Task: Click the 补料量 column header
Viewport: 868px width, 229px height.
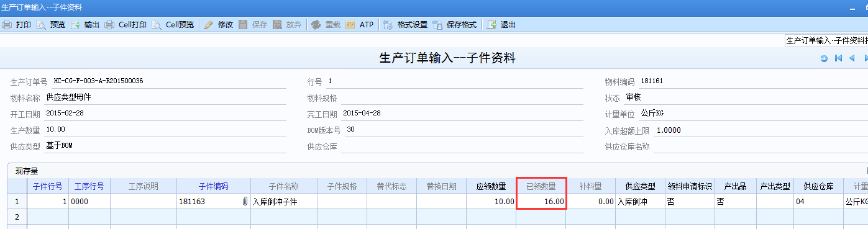Action: click(591, 186)
